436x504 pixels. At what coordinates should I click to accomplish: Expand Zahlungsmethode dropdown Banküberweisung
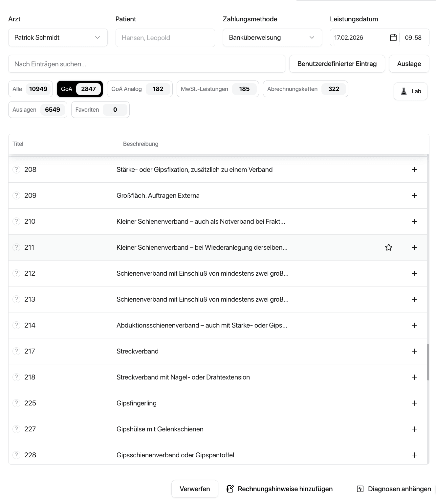click(x=272, y=37)
